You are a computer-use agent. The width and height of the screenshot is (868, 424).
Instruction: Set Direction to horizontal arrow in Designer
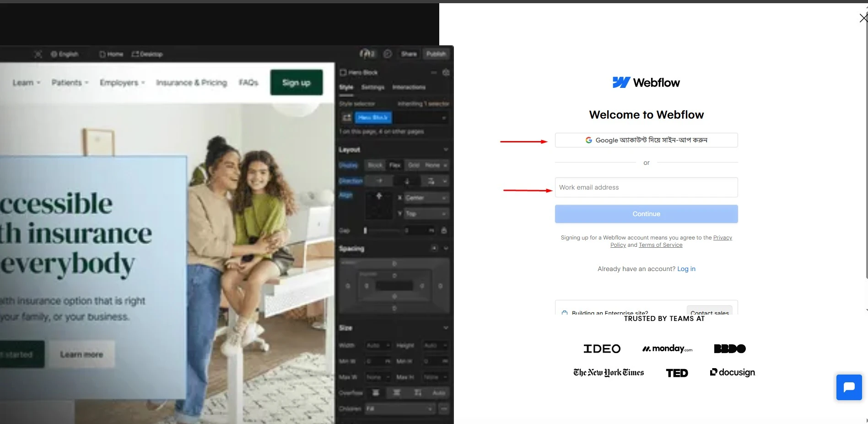point(379,181)
